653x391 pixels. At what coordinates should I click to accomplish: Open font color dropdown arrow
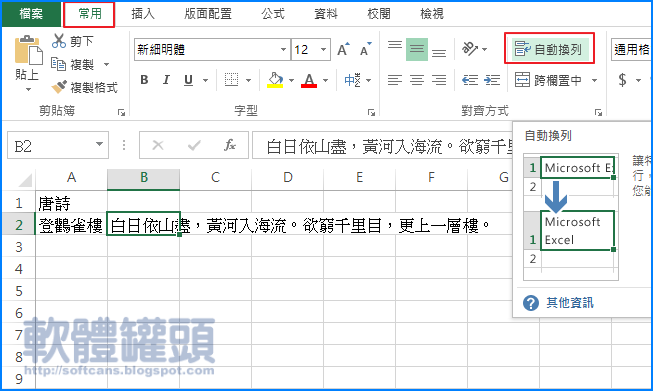click(325, 80)
